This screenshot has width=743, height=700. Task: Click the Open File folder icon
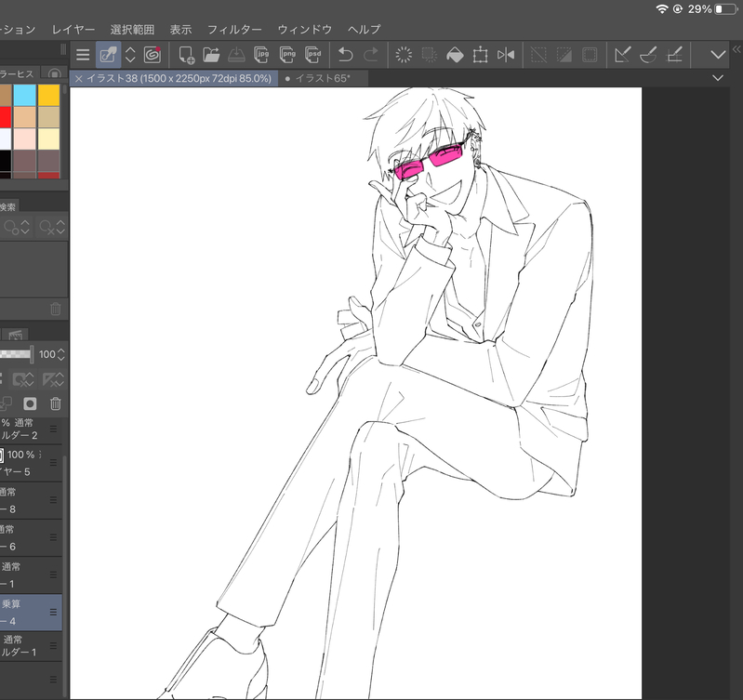[211, 55]
